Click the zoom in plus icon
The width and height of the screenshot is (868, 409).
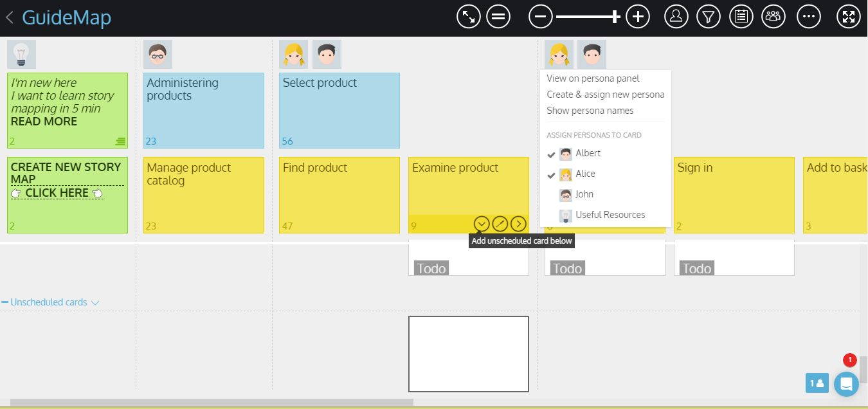pyautogui.click(x=637, y=17)
